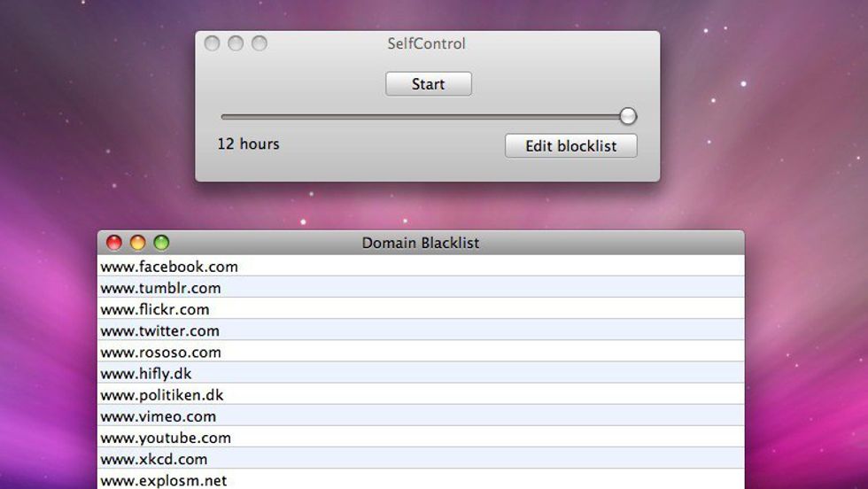Viewport: 868px width, 489px height.
Task: Highlight the www.twitter.com domain
Action: pyautogui.click(x=159, y=330)
